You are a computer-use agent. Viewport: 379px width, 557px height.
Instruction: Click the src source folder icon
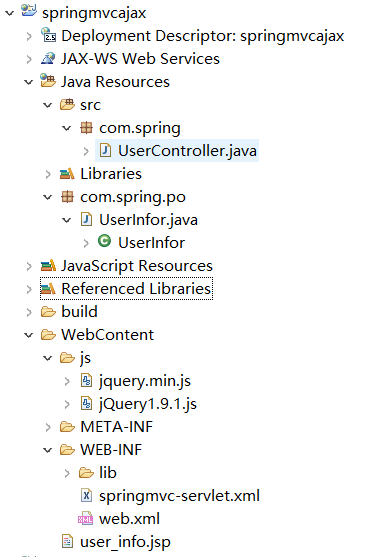[x=67, y=104]
